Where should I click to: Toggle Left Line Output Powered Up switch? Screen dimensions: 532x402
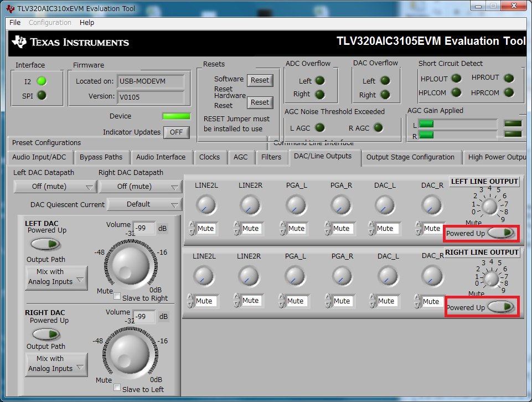click(501, 233)
